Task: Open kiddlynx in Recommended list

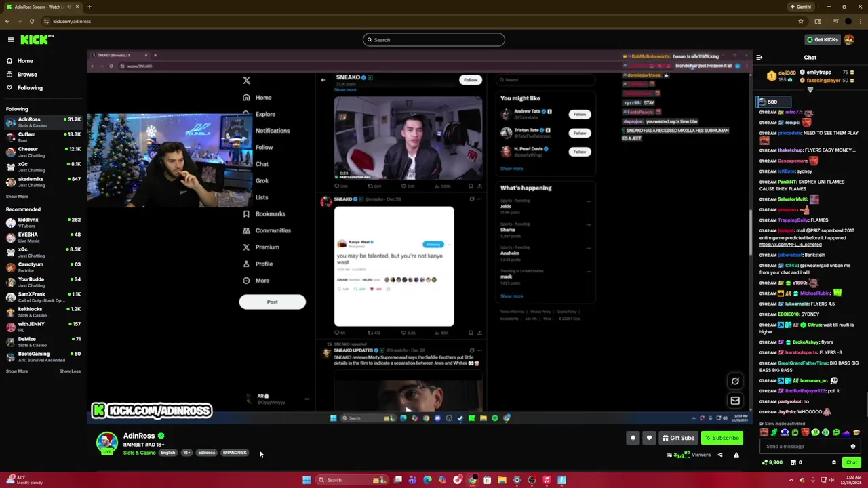Action: click(x=42, y=222)
